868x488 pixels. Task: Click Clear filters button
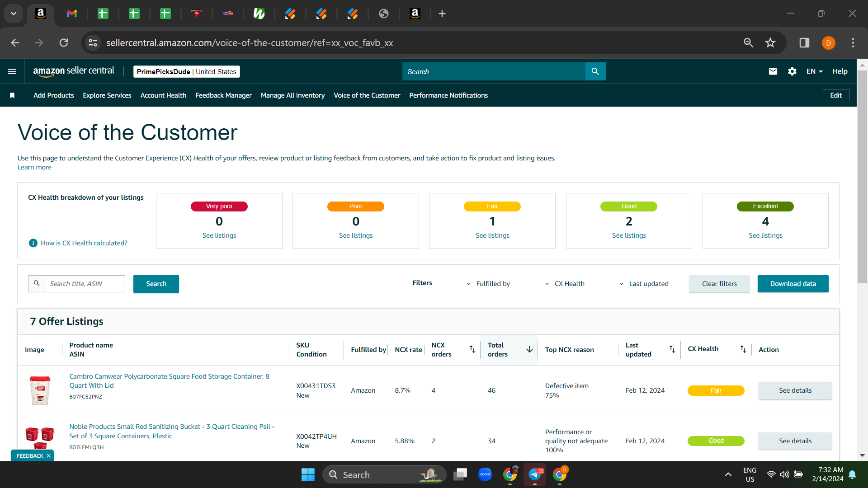[719, 284]
